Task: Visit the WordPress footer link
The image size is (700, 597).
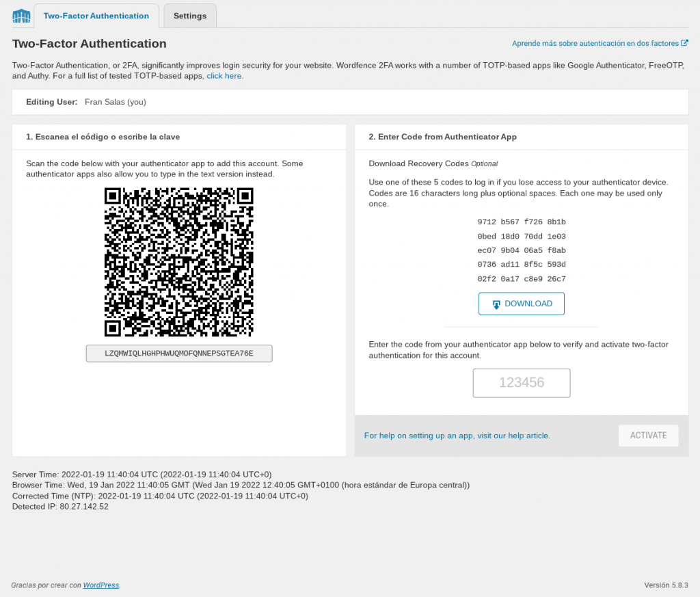Action: (101, 585)
